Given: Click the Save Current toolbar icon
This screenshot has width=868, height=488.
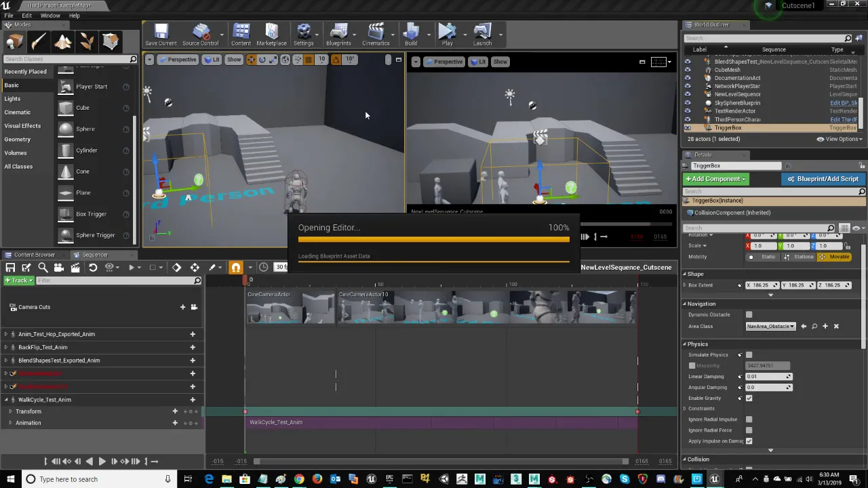Looking at the screenshot, I should click(x=161, y=35).
